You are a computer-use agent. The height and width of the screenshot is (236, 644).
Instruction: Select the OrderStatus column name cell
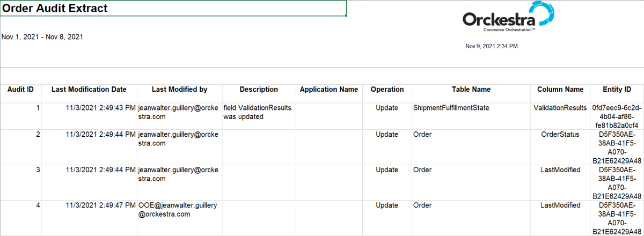[x=560, y=135]
